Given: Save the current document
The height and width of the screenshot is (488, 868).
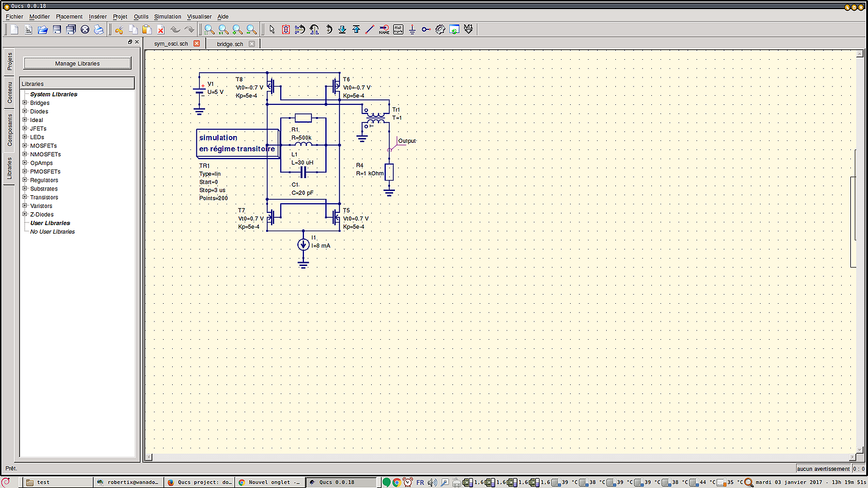Looking at the screenshot, I should pyautogui.click(x=57, y=29).
